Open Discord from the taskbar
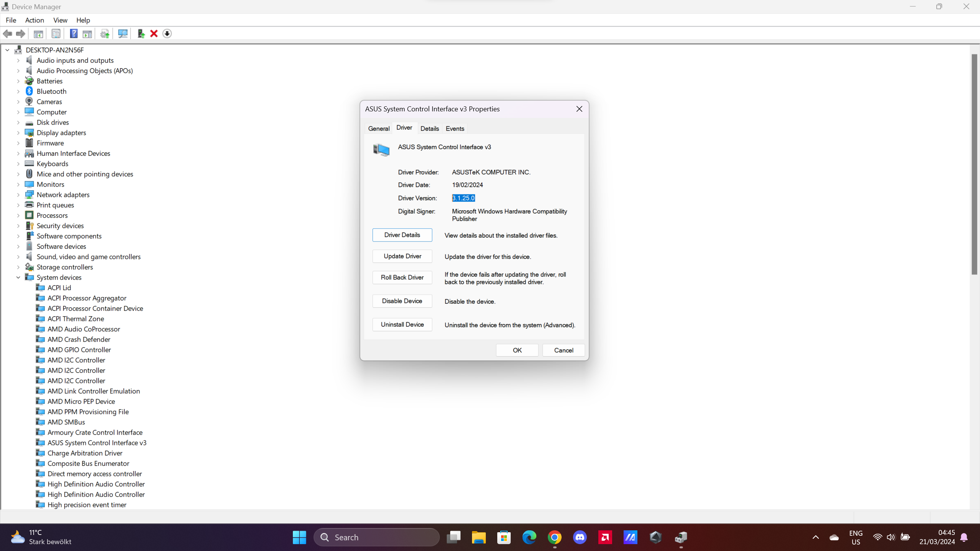Viewport: 980px width, 551px height. point(580,537)
